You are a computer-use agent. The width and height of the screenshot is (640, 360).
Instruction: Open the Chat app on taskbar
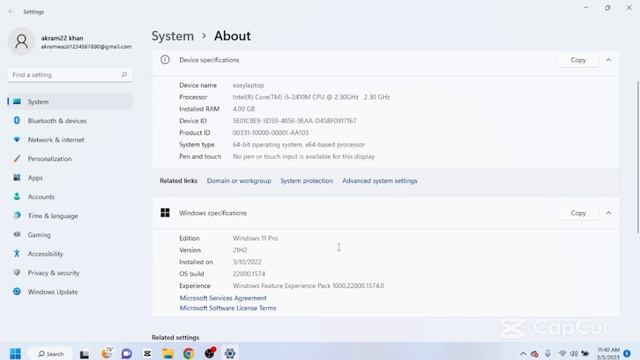127,353
